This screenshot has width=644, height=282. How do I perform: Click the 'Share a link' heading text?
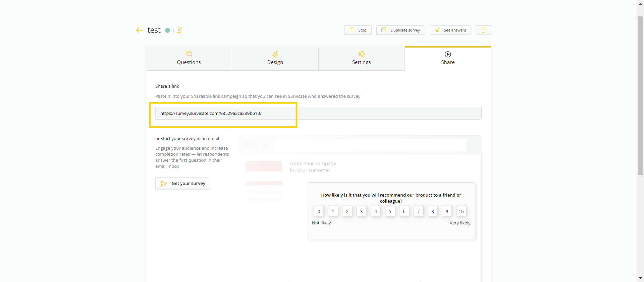pos(167,86)
